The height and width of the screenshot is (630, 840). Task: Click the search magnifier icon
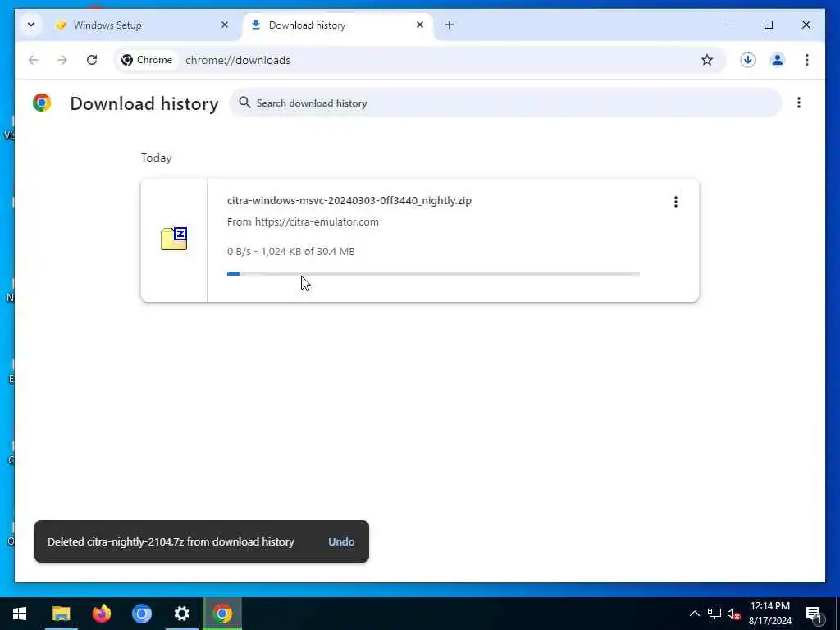(244, 103)
